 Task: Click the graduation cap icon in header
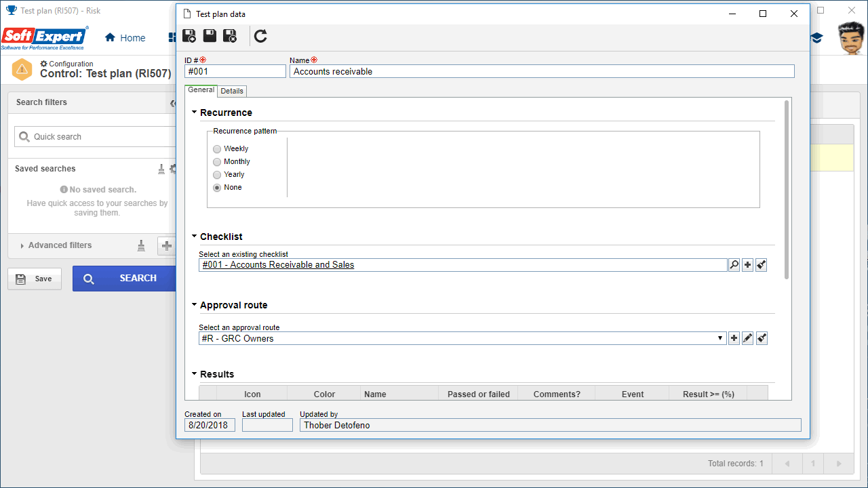[x=816, y=39]
